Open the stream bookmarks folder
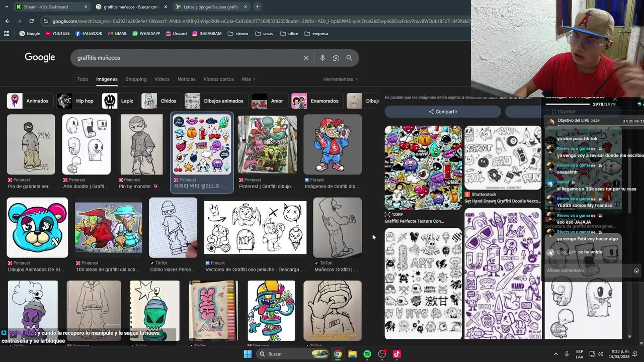Screen dimensions: 644x362 [x=237, y=34]
